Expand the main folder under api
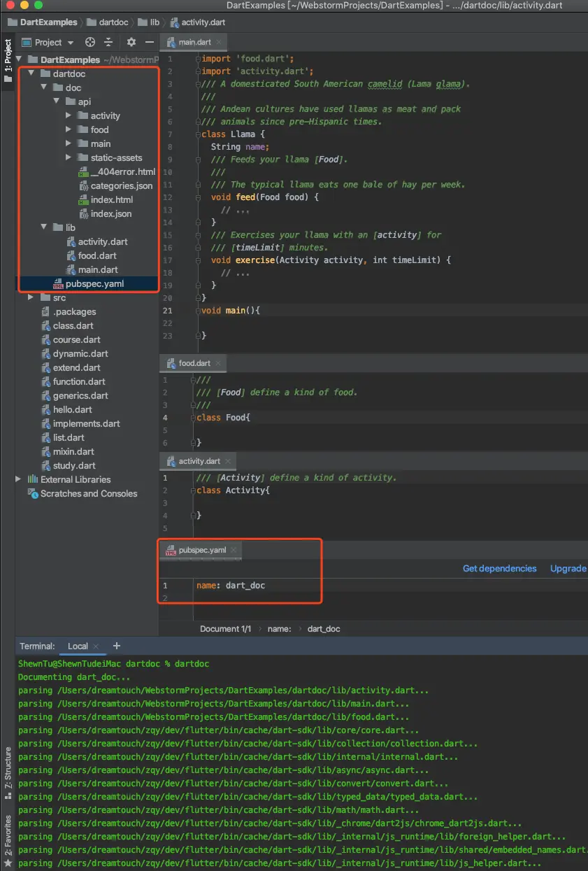588x871 pixels. (x=69, y=144)
